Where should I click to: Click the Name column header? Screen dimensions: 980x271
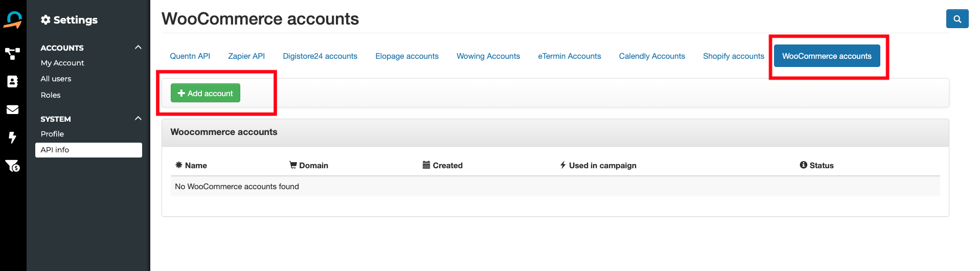(x=191, y=165)
